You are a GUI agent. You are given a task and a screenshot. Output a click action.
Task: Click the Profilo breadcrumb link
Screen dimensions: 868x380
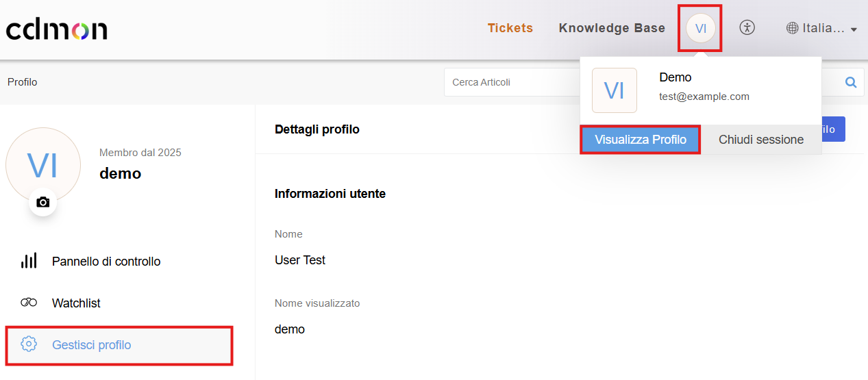[x=23, y=82]
